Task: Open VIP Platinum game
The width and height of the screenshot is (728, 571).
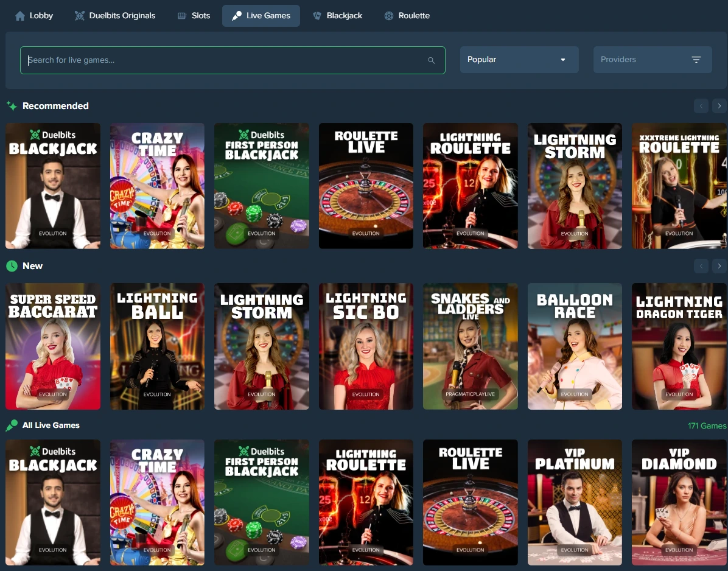Action: pos(575,502)
